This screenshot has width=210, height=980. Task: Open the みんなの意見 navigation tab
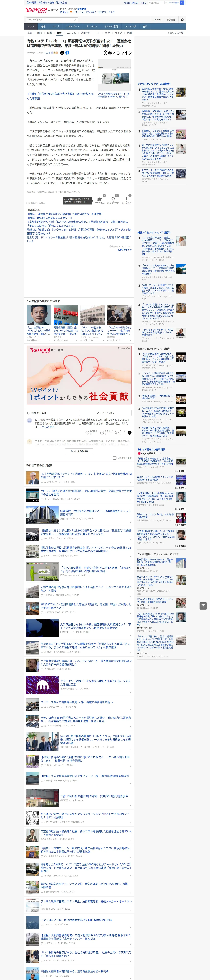pos(111,27)
